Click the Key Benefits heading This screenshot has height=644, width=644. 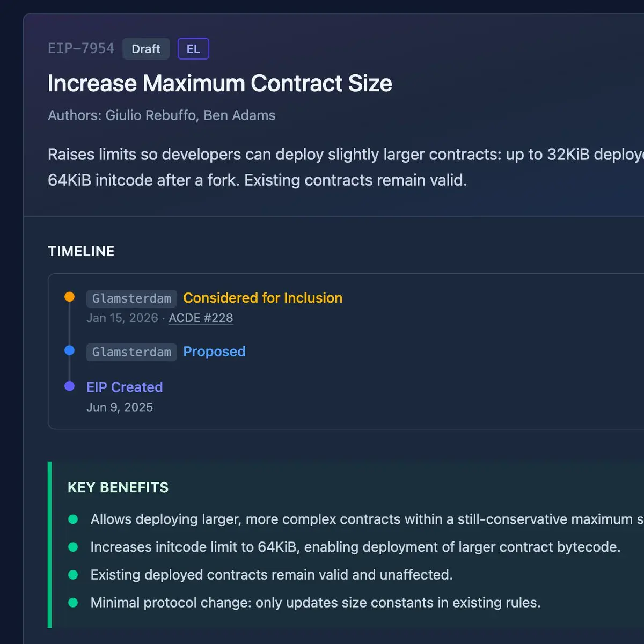coord(118,487)
